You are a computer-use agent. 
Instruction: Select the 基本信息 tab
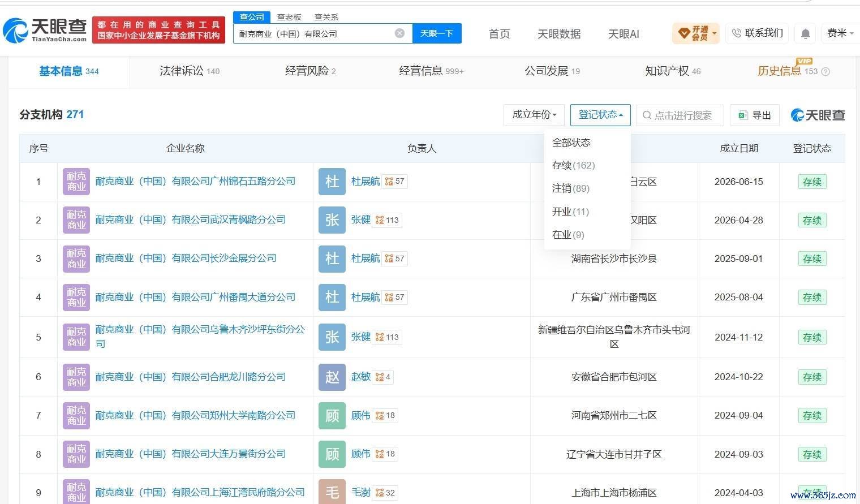click(69, 71)
